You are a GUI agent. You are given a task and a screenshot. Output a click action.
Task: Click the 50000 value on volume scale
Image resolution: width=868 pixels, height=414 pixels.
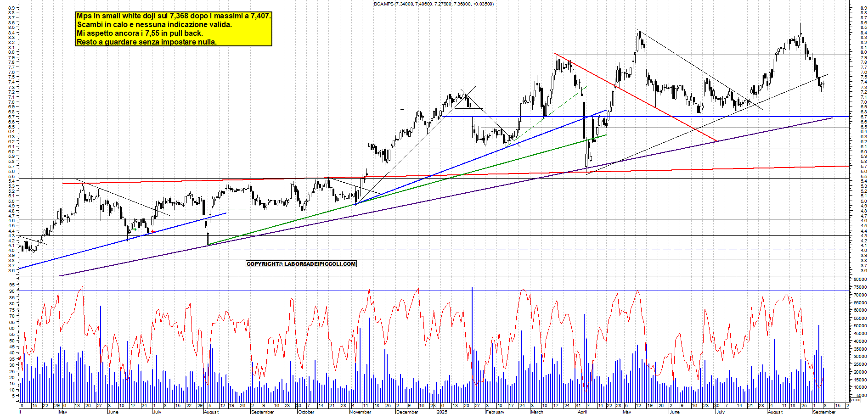pos(860,326)
